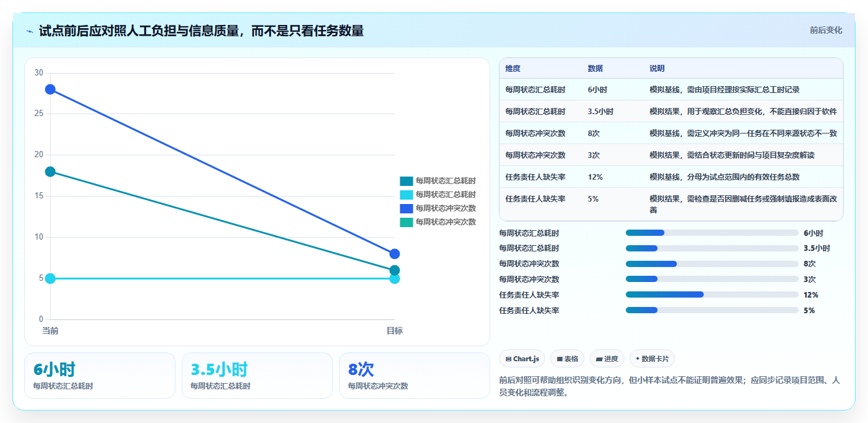The image size is (868, 423).
Task: Click the 6小时 data card
Action: point(100,376)
